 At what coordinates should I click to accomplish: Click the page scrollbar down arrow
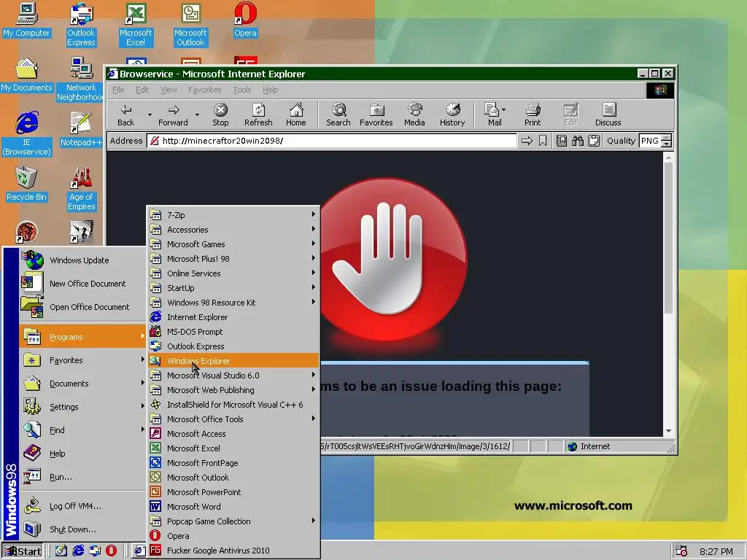(x=668, y=431)
